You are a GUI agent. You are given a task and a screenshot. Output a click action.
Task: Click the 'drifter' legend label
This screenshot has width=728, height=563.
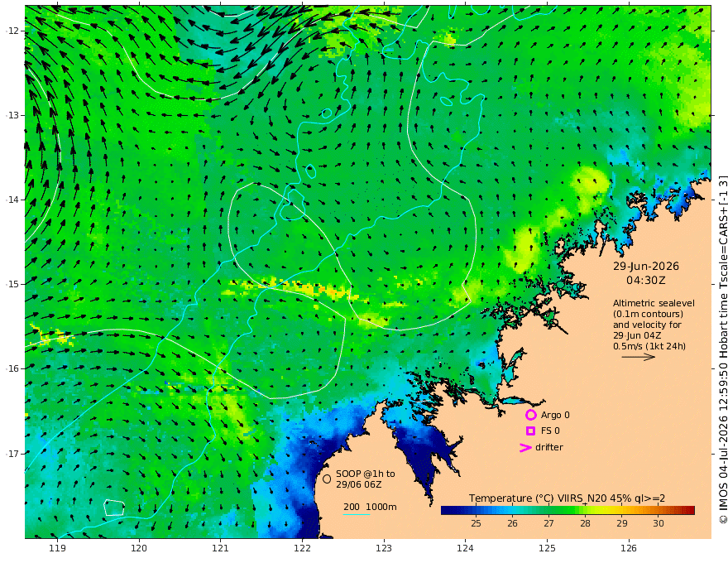click(549, 447)
